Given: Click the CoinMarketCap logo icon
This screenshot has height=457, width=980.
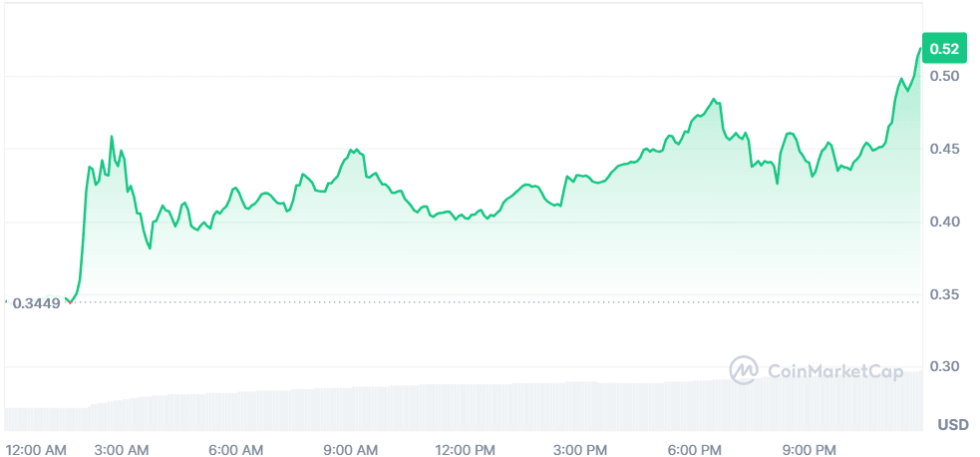Looking at the screenshot, I should (744, 371).
